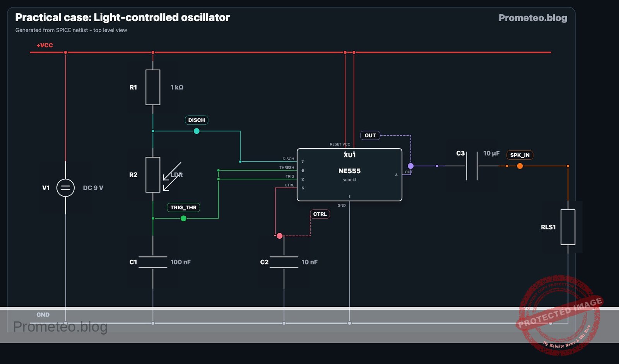
Task: Click the '10 nF' value text
Action: (309, 262)
